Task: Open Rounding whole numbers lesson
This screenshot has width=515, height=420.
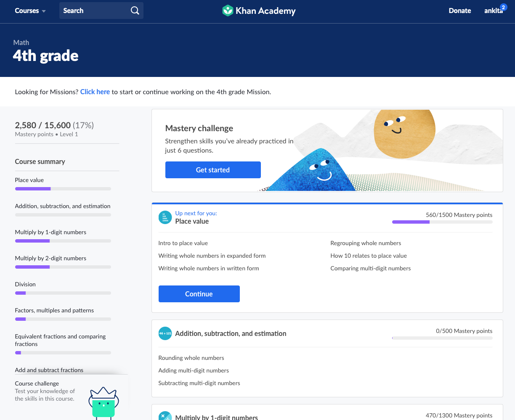Action: tap(191, 358)
